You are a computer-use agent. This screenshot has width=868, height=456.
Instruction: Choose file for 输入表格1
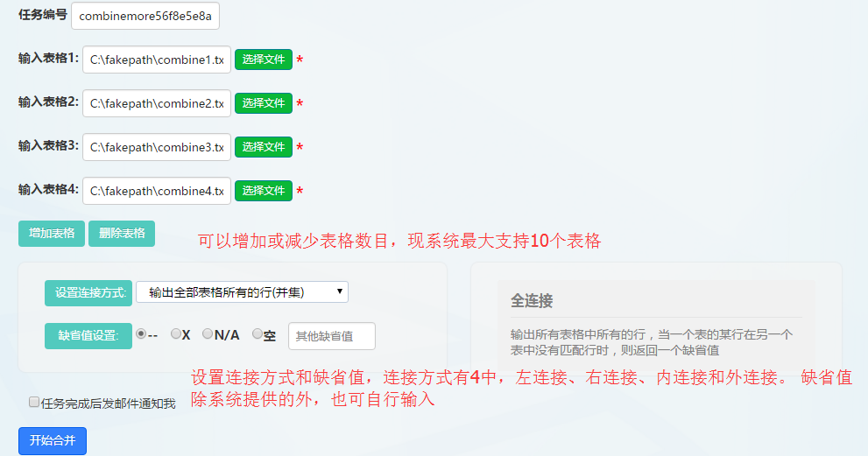tap(264, 60)
